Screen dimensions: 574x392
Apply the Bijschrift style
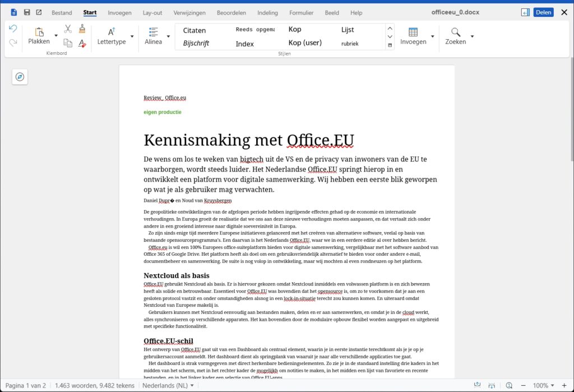point(196,43)
